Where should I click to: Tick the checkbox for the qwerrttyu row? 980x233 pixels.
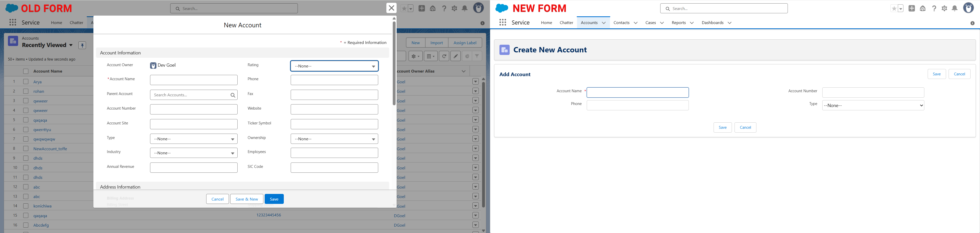click(26, 130)
